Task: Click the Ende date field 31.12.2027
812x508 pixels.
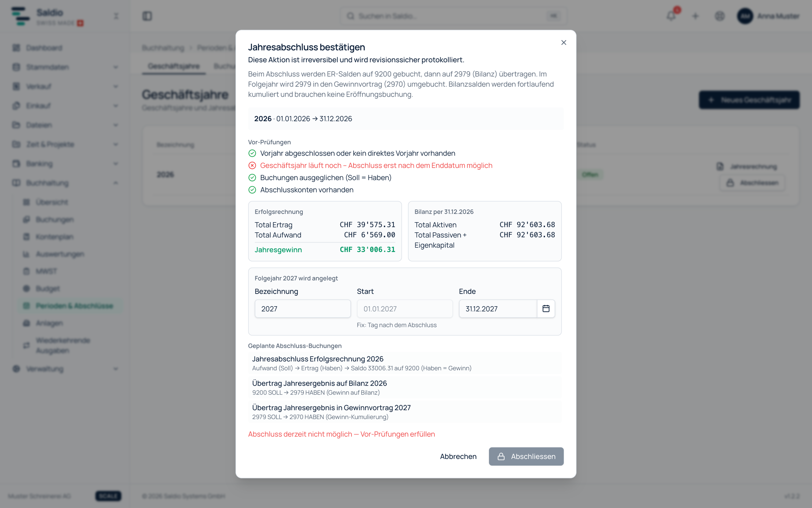Action: pos(498,309)
